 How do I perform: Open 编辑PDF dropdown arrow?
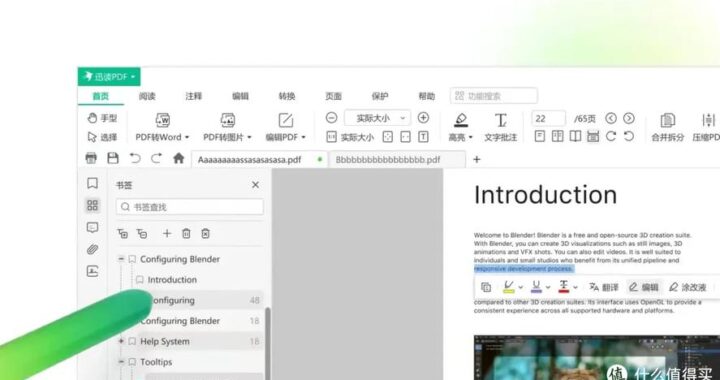point(303,137)
